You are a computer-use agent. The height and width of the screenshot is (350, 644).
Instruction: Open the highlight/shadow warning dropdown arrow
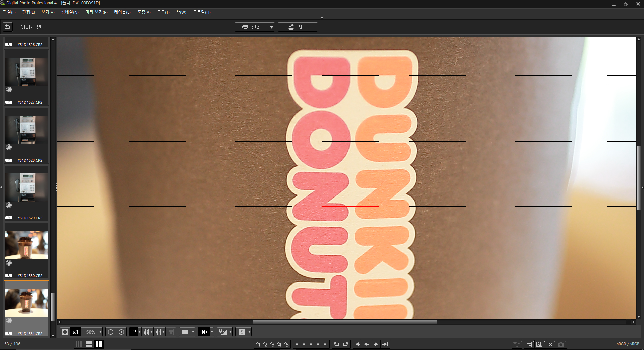[x=230, y=332]
